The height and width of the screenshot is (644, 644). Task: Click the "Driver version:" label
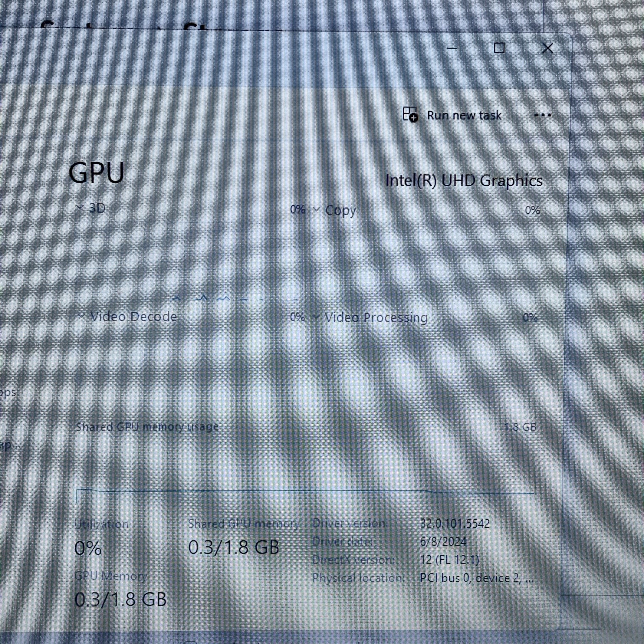[350, 524]
